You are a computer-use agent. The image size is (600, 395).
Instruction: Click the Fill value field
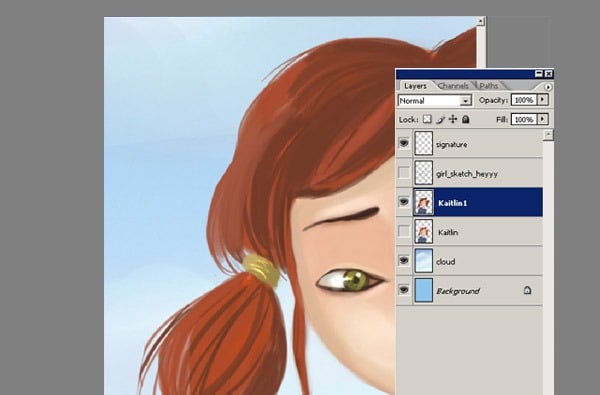point(524,119)
